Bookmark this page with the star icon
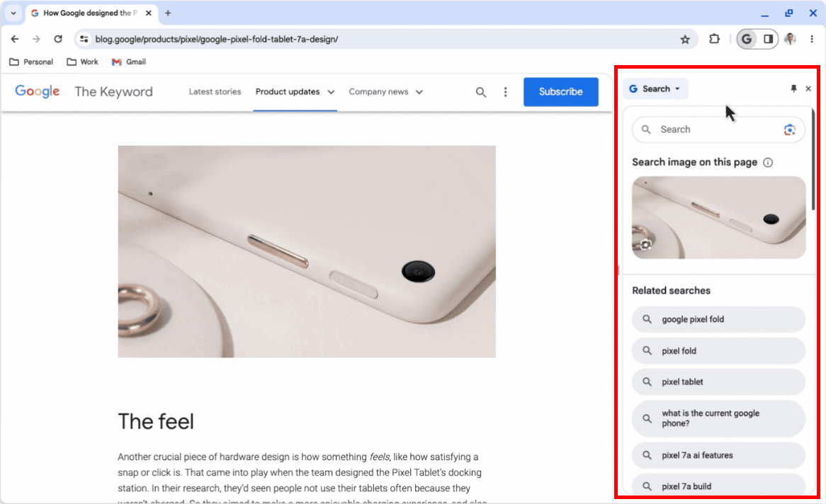The height and width of the screenshot is (504, 826). click(685, 39)
